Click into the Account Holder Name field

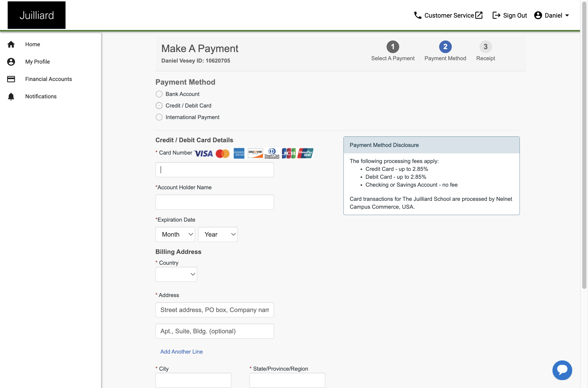[x=215, y=202]
